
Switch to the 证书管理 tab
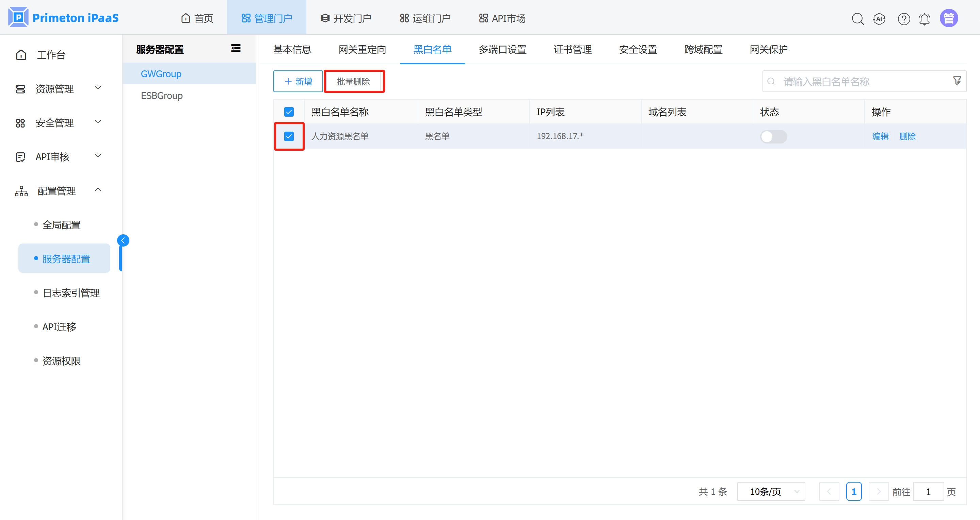tap(572, 49)
